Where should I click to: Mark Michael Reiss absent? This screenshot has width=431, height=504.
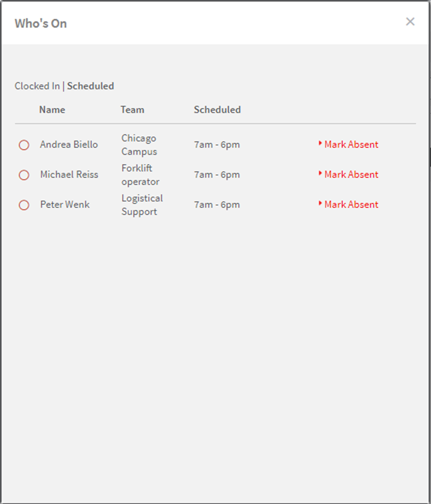click(x=351, y=174)
